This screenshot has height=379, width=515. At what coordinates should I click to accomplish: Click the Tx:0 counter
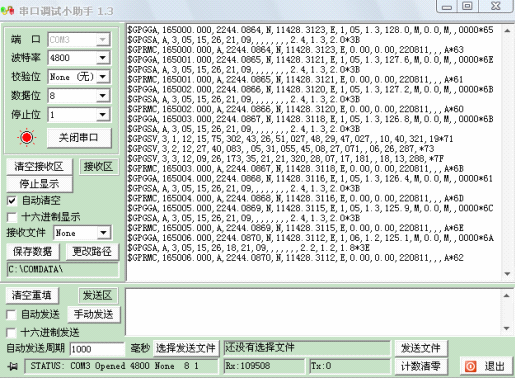coord(350,366)
